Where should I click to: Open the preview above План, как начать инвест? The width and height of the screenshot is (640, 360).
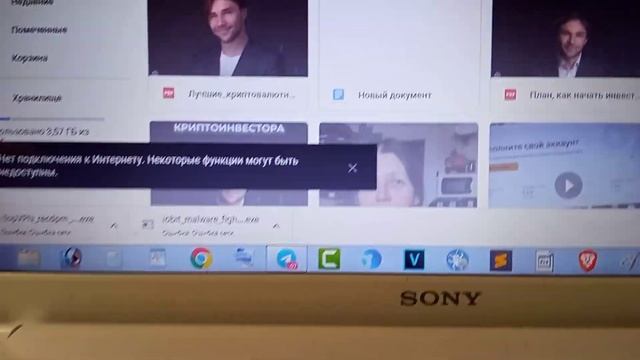click(565, 38)
